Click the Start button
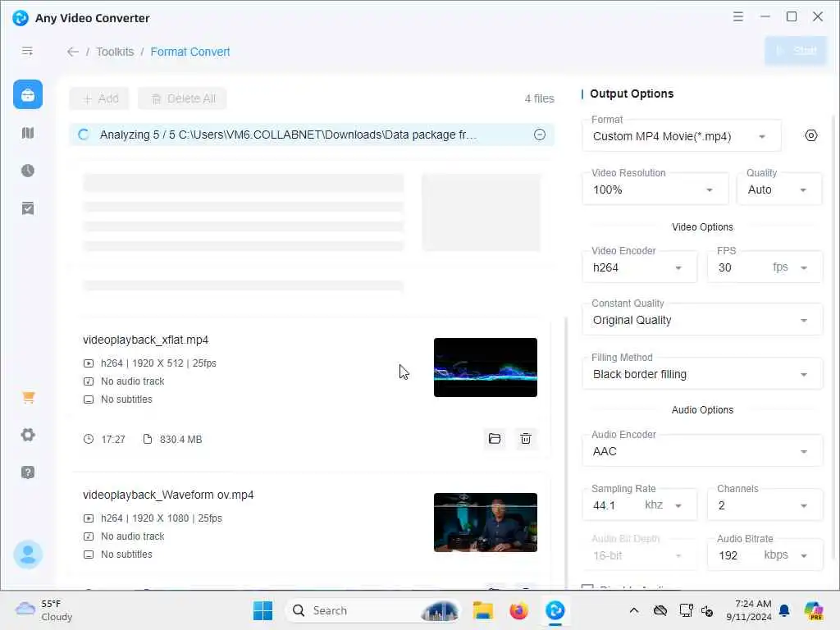This screenshot has width=840, height=630. 796,51
